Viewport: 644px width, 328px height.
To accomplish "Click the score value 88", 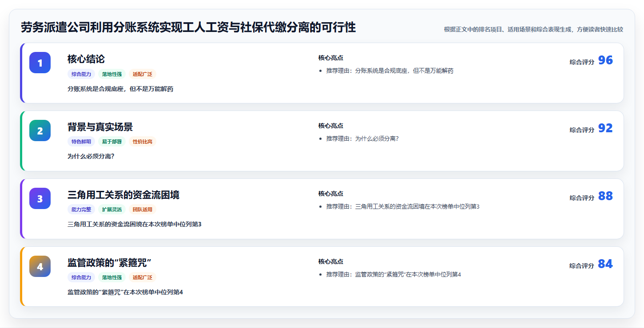I will pyautogui.click(x=605, y=196).
